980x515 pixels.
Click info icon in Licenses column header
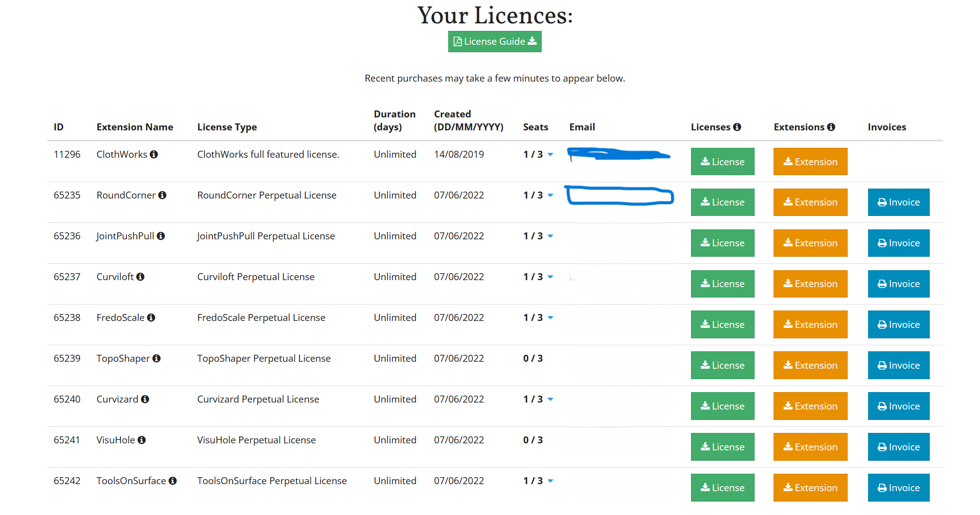click(x=737, y=127)
